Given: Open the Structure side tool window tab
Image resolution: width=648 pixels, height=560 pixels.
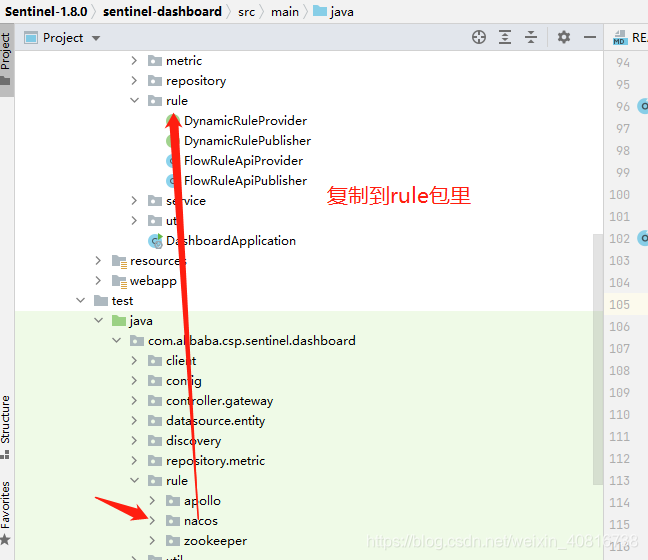Looking at the screenshot, I should click(5, 427).
